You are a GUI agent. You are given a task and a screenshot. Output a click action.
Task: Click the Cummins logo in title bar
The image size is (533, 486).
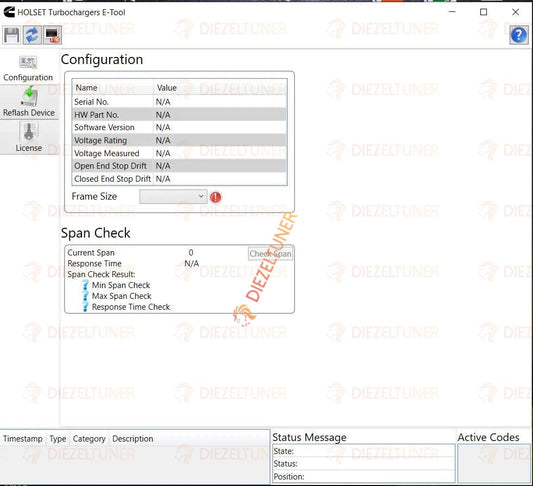tap(9, 12)
